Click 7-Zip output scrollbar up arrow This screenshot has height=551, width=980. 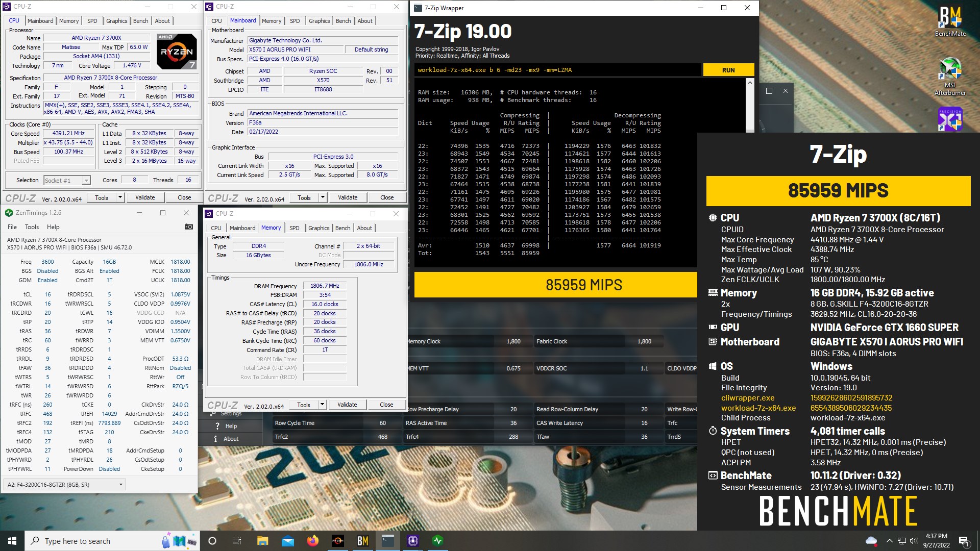[750, 83]
